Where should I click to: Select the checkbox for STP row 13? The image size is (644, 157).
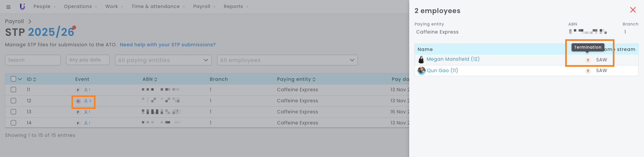coord(13,112)
